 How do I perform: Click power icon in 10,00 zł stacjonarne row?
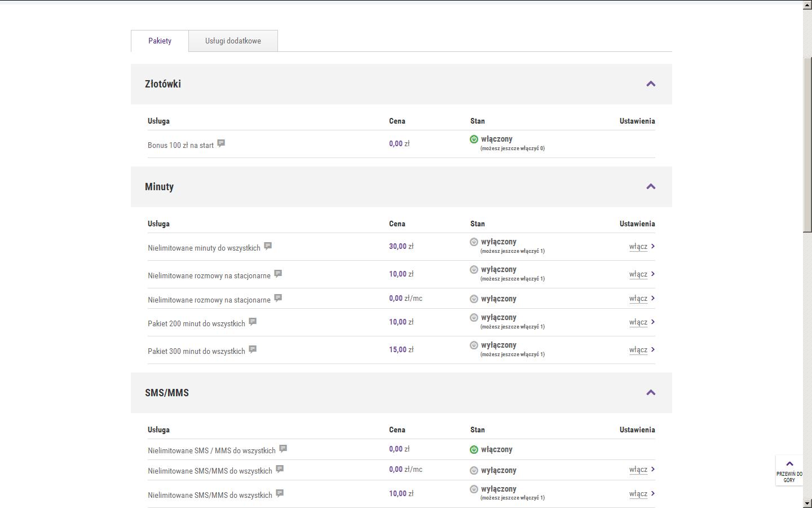pos(474,269)
